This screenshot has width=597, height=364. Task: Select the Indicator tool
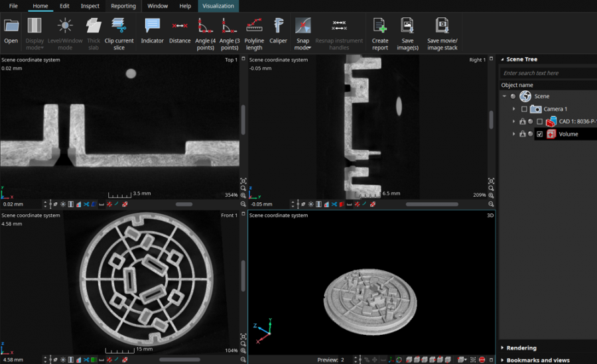point(152,32)
